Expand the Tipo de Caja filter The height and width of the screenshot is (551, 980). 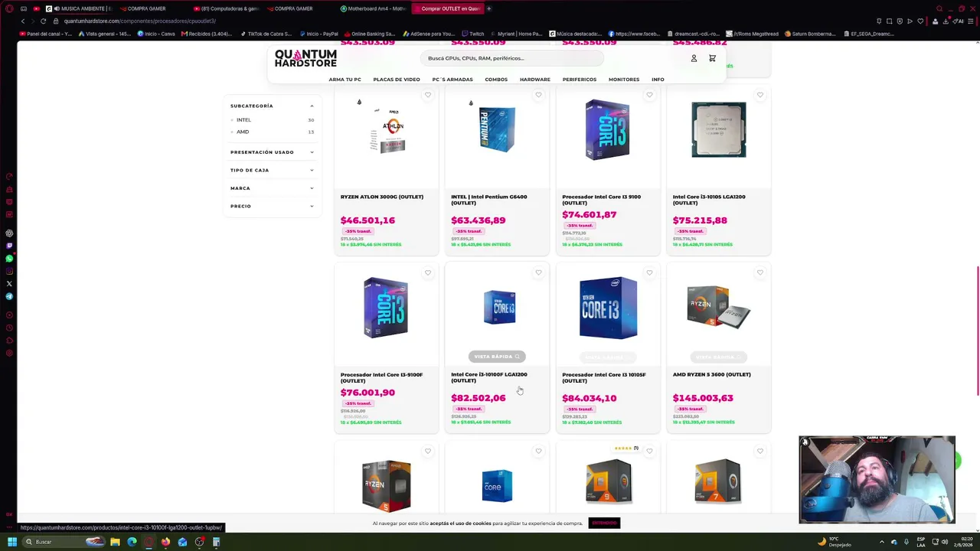272,170
